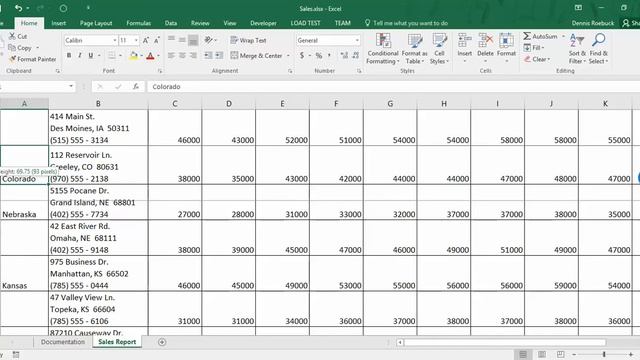
Task: Toggle Italic formatting
Action: click(x=80, y=56)
